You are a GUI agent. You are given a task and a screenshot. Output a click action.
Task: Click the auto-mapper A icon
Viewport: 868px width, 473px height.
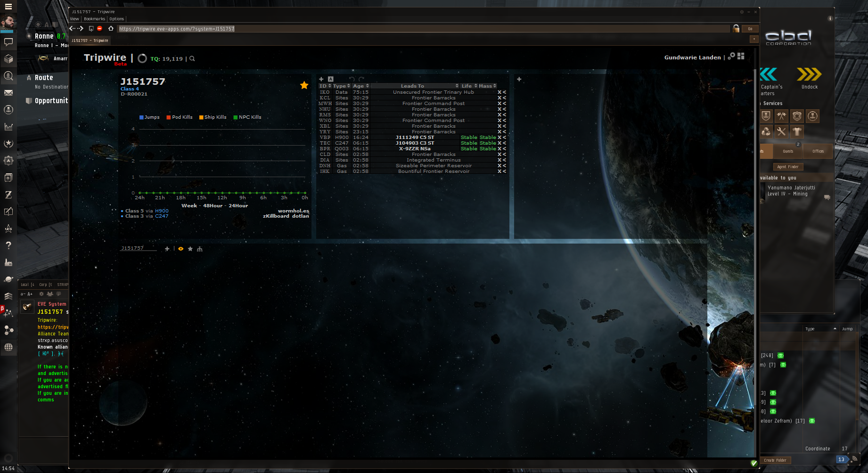331,79
